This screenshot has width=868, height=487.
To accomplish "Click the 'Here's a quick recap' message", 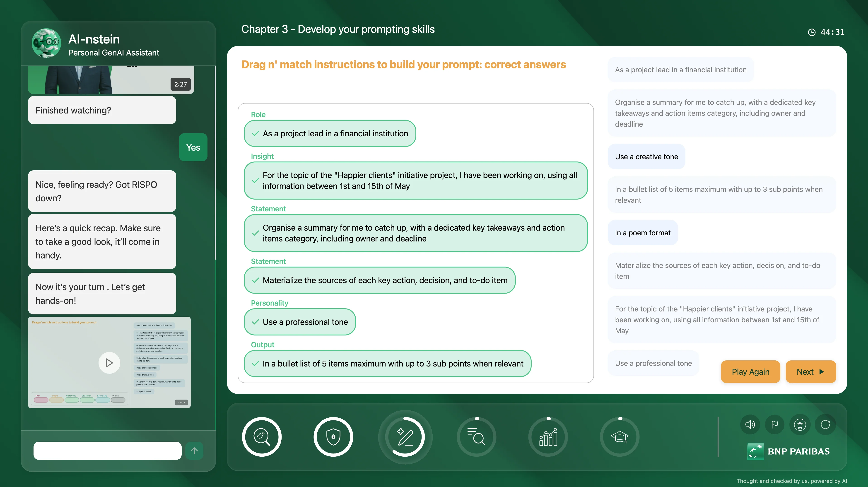I will pyautogui.click(x=102, y=242).
